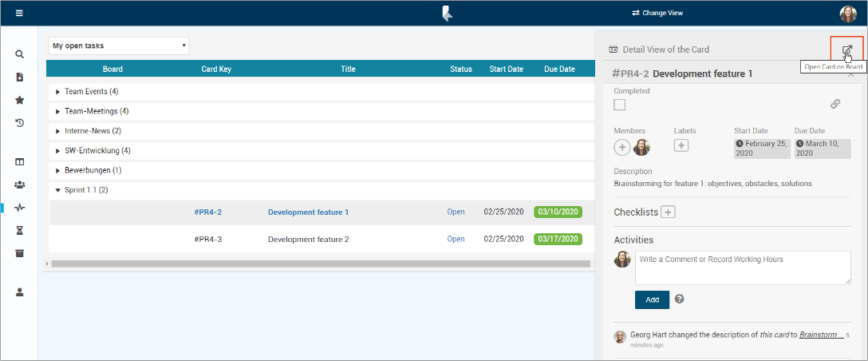
Task: Open the archive icon in sidebar
Action: (20, 253)
